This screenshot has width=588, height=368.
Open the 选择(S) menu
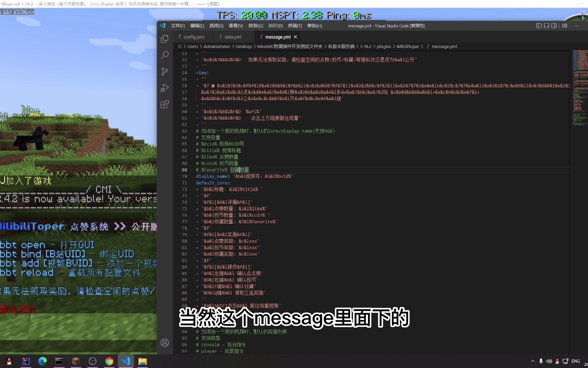click(216, 26)
